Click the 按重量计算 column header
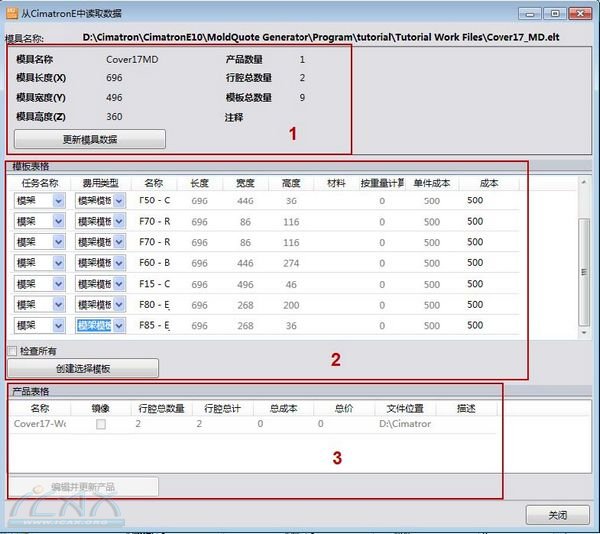Image resolution: width=600 pixels, height=534 pixels. pyautogui.click(x=382, y=183)
